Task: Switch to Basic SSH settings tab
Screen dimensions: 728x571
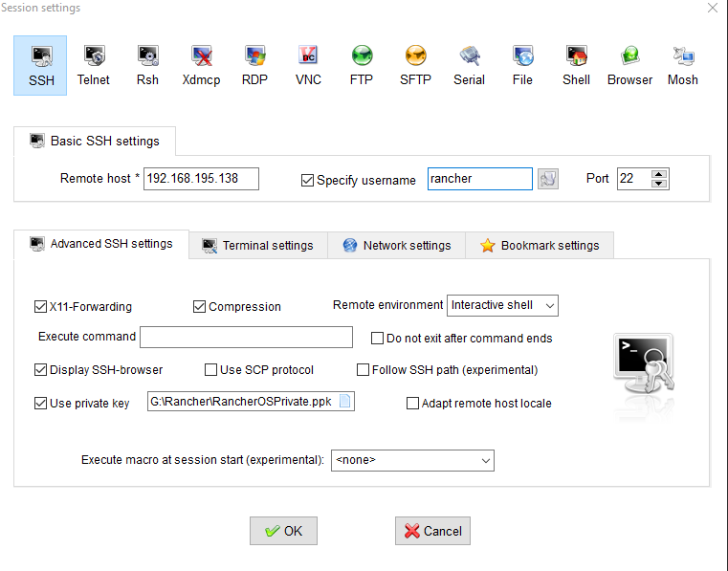Action: pos(95,142)
